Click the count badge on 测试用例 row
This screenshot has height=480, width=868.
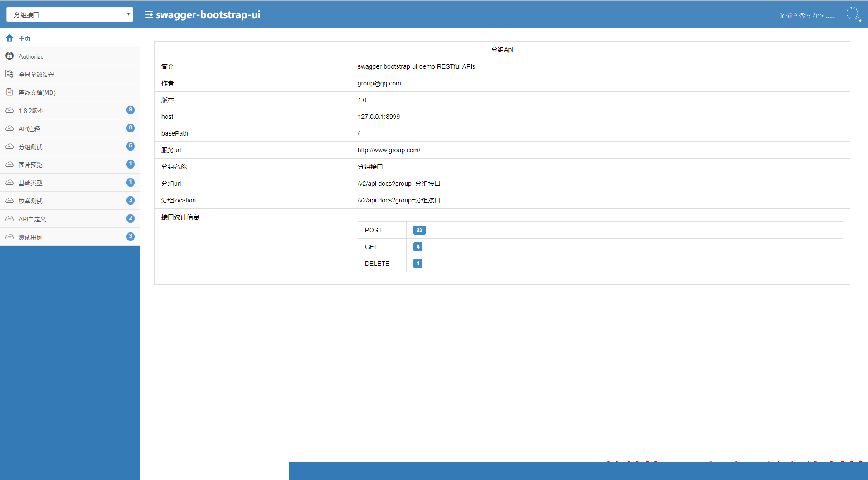pyautogui.click(x=130, y=236)
